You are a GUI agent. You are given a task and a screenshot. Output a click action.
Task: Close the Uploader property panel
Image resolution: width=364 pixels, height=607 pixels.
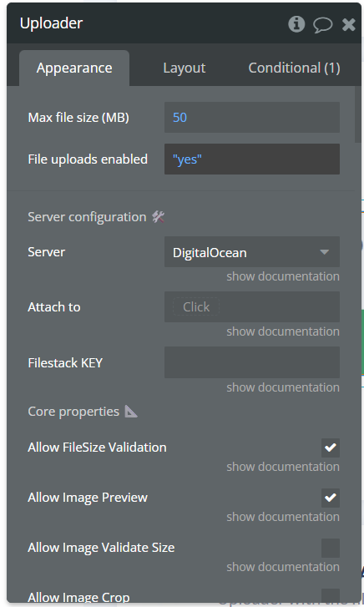tap(348, 24)
